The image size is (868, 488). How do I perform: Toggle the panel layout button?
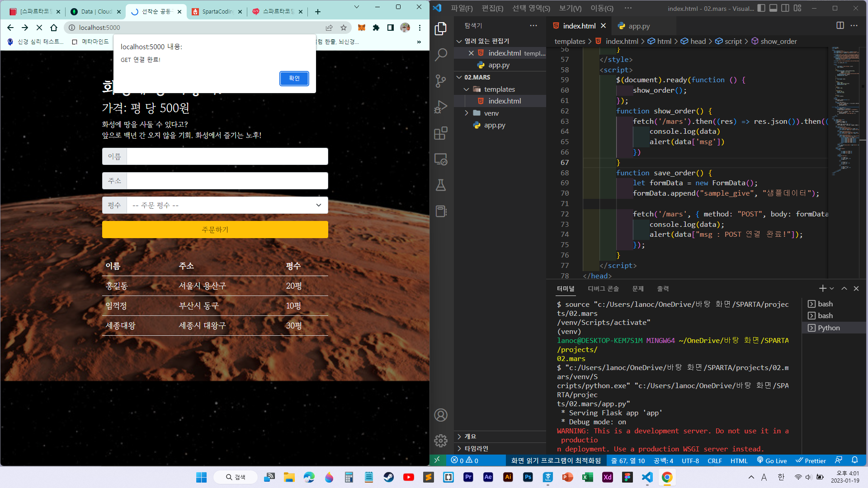[x=774, y=8]
